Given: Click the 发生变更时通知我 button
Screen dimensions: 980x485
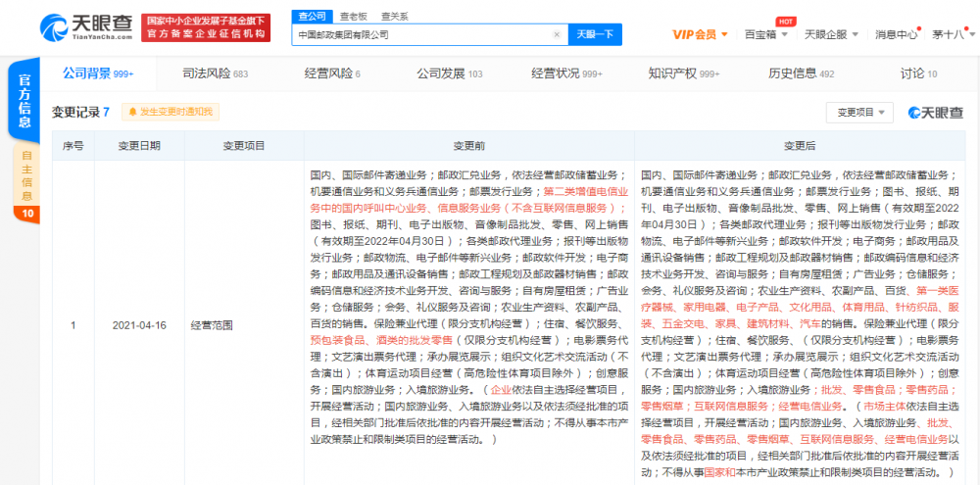Looking at the screenshot, I should 170,112.
